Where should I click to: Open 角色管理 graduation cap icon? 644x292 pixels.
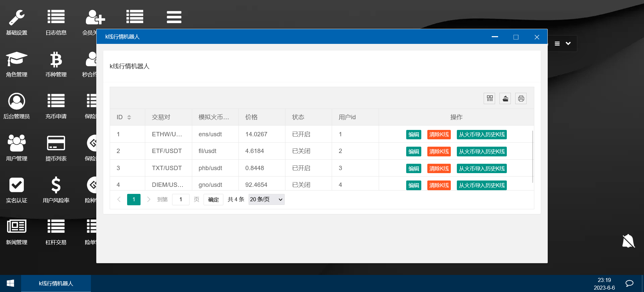point(16,60)
